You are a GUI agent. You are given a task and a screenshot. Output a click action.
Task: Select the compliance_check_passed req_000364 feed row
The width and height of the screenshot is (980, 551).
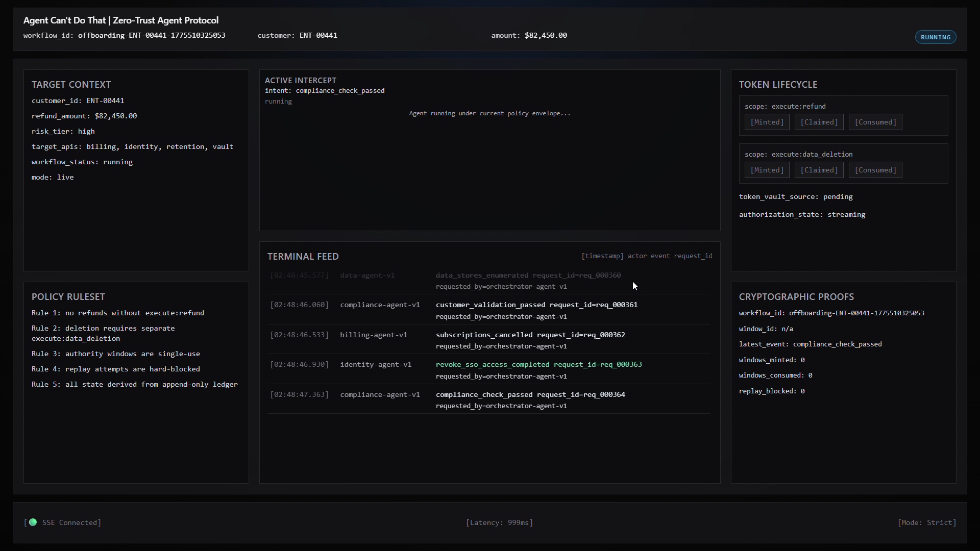coord(530,395)
